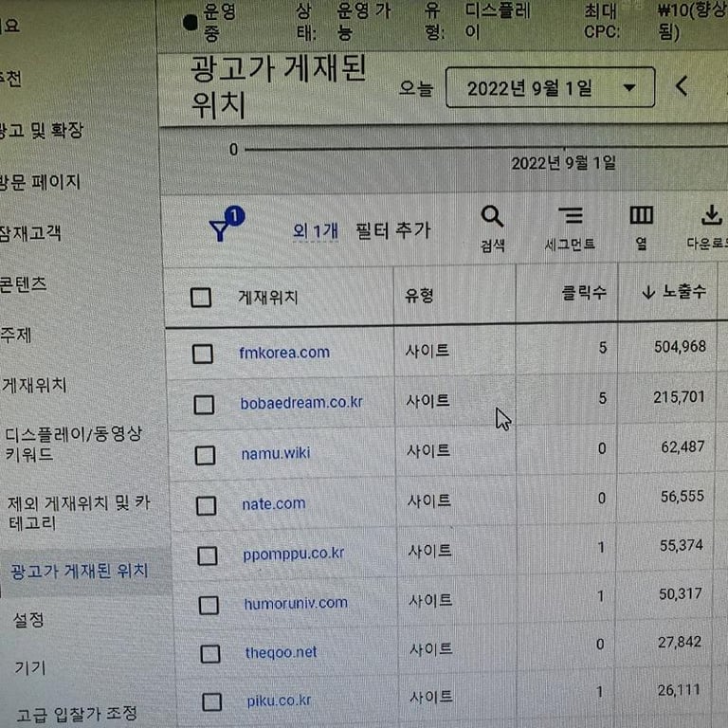
Task: Open 고급 입찰가 조정 in sidebar
Action: [x=77, y=714]
